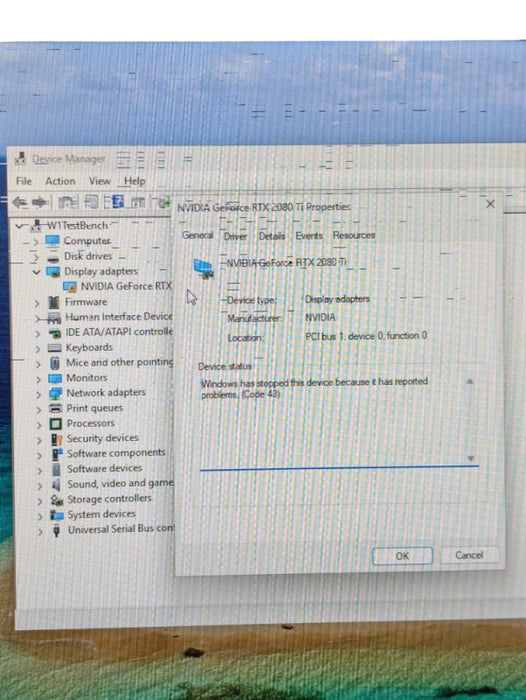Switch to the Events tab
The image size is (526, 700).
[309, 236]
